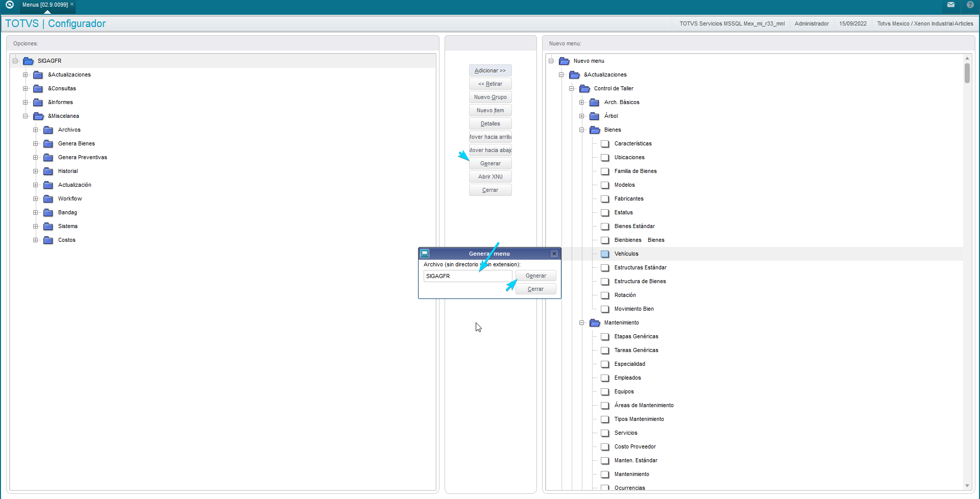Select the Archivos folder icon
The image size is (980, 499).
pyautogui.click(x=48, y=130)
